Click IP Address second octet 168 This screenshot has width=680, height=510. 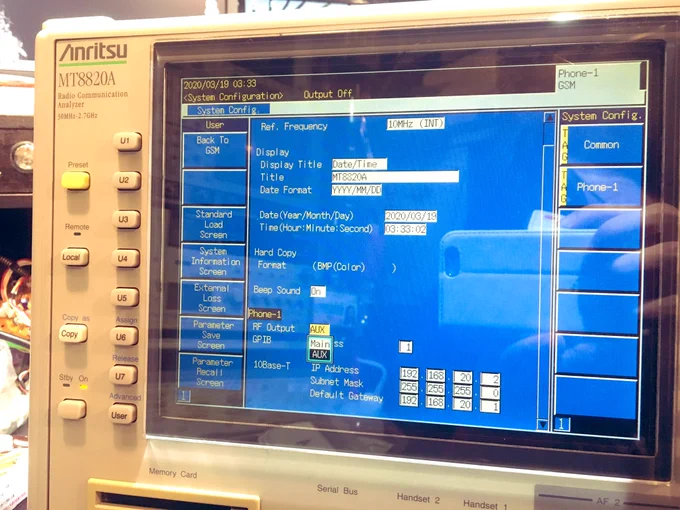pos(435,376)
